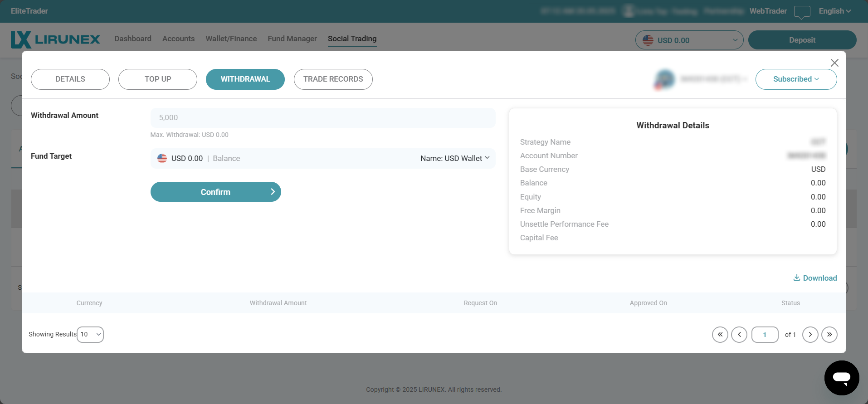Image resolution: width=868 pixels, height=404 pixels.
Task: Open the messages icon in top bar
Action: coord(802,11)
